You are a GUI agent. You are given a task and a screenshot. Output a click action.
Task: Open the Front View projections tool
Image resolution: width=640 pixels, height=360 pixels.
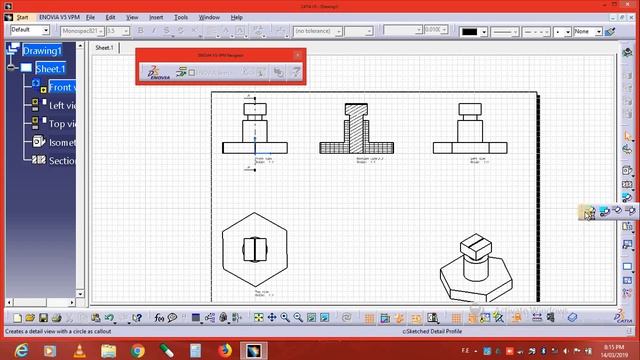(x=627, y=170)
